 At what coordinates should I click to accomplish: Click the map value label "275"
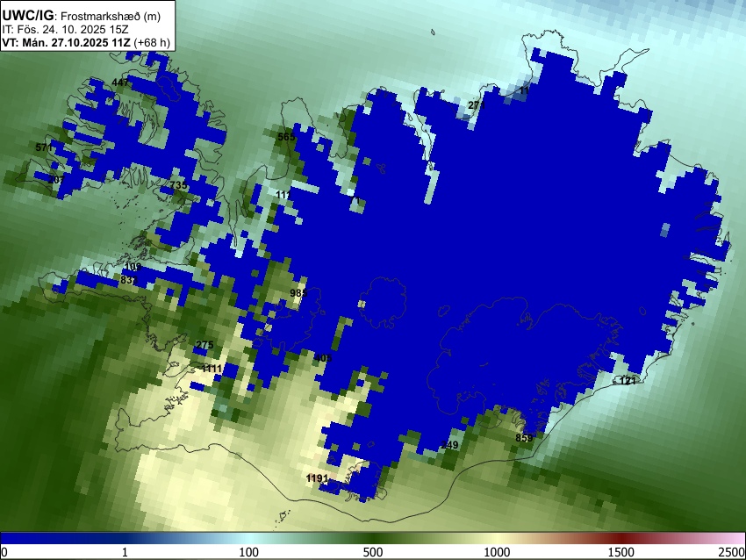(x=204, y=345)
